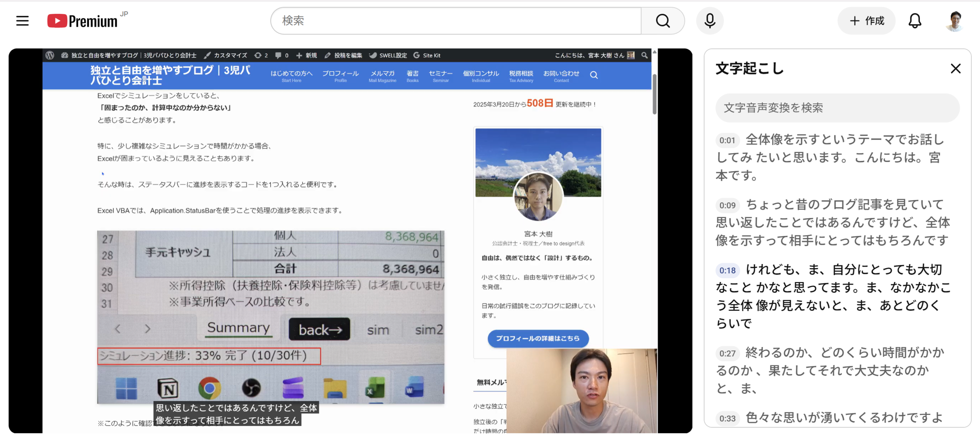
Task: Click SWELL設定 in the admin bar
Action: pos(388,55)
